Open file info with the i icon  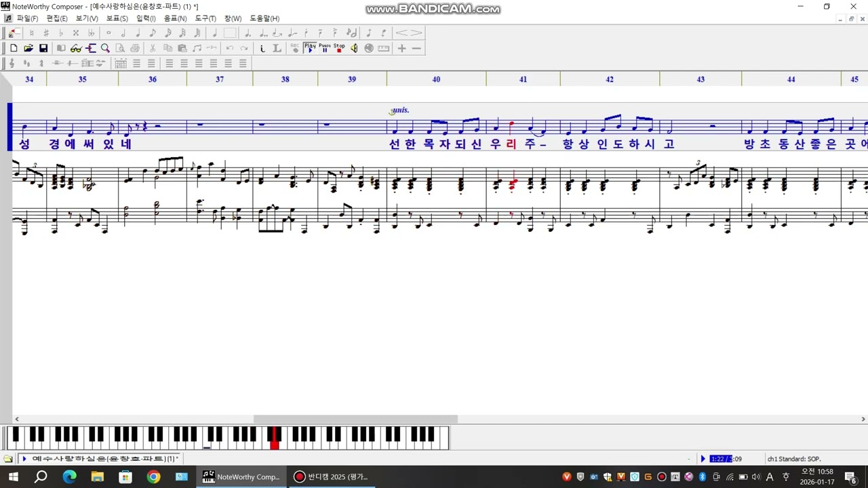pos(262,48)
